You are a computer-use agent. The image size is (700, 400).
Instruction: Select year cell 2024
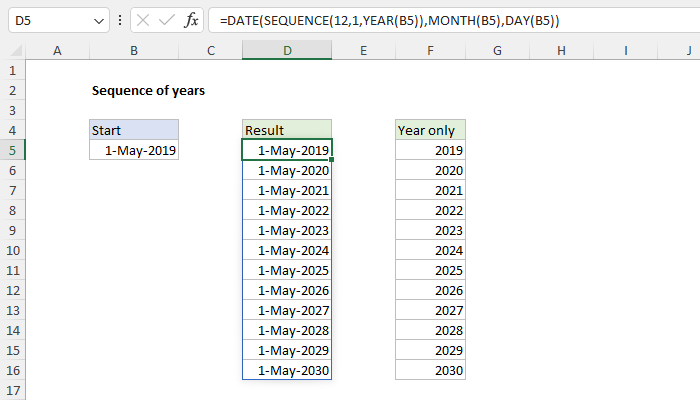pos(430,250)
